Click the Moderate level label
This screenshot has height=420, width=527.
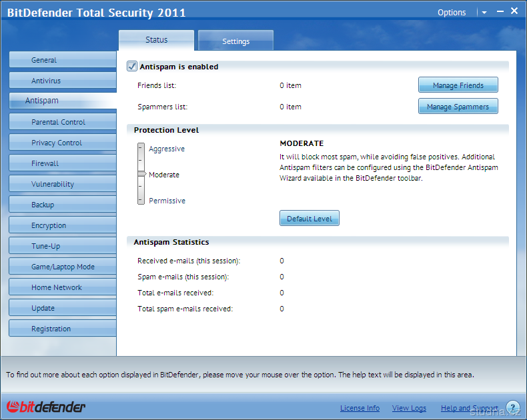click(x=164, y=175)
